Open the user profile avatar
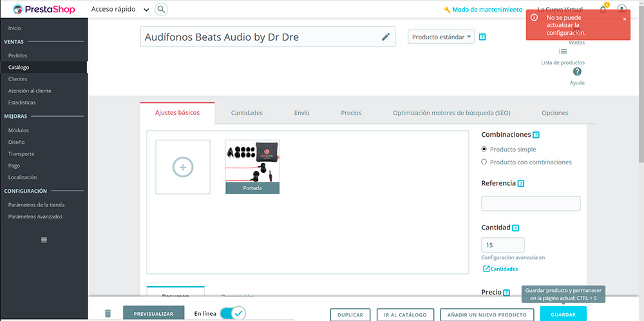Screen dimensions: 644x321 [x=622, y=10]
